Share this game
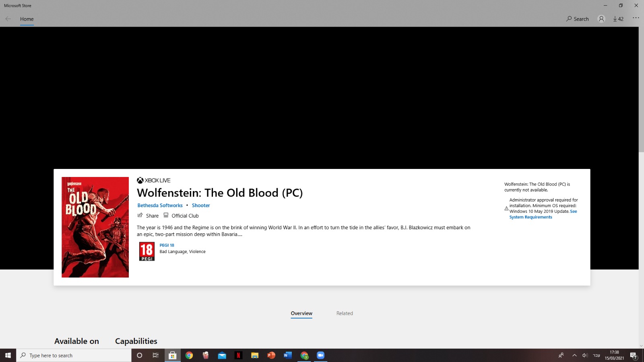The height and width of the screenshot is (362, 644). tap(148, 216)
